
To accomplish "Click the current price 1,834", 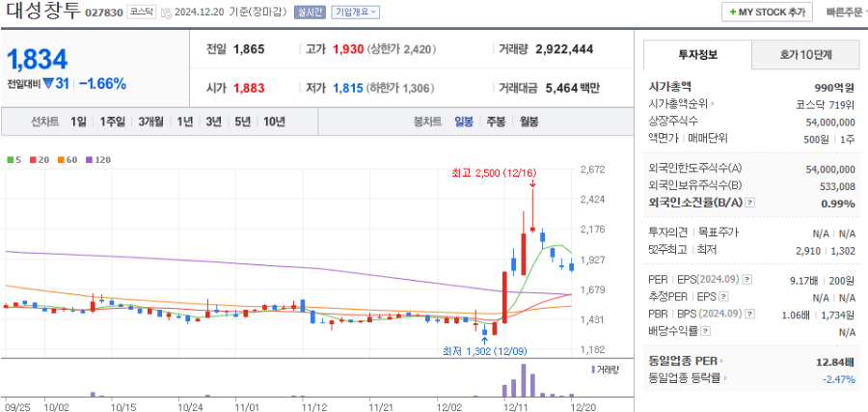I will point(38,59).
